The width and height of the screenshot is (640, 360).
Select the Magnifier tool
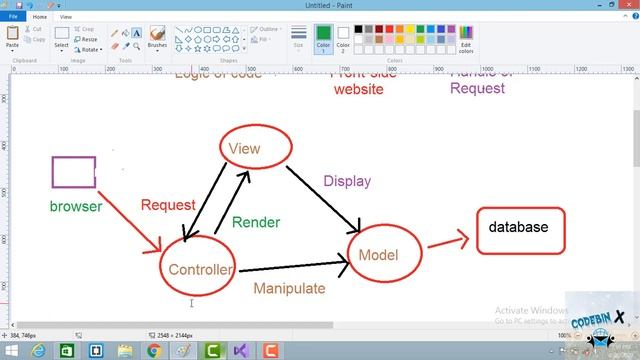point(137,46)
